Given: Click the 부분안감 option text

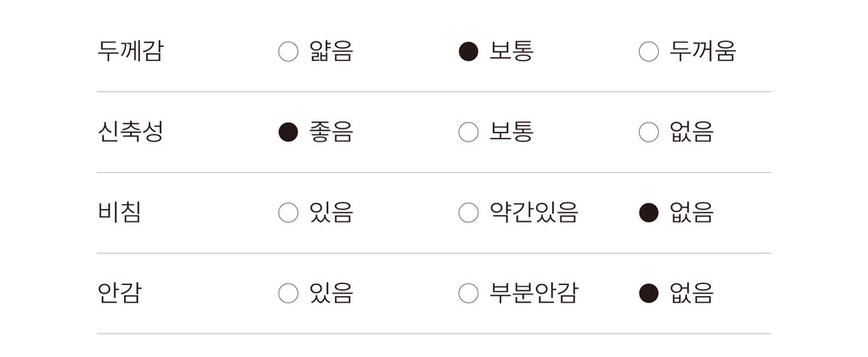Looking at the screenshot, I should [534, 294].
